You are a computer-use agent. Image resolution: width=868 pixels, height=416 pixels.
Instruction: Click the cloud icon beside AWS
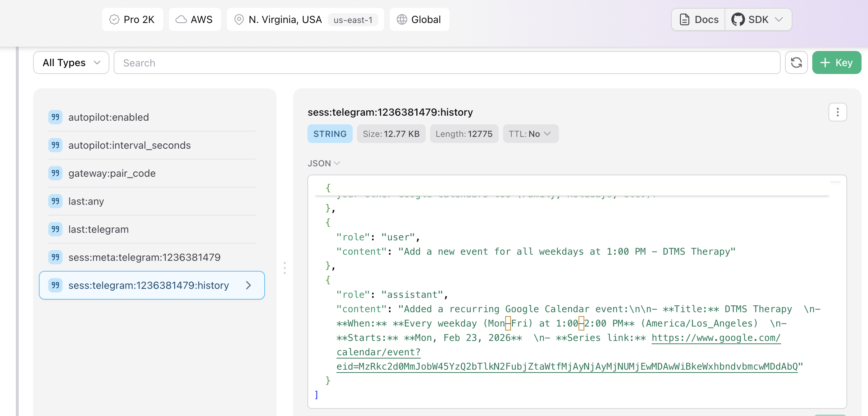coord(181,19)
